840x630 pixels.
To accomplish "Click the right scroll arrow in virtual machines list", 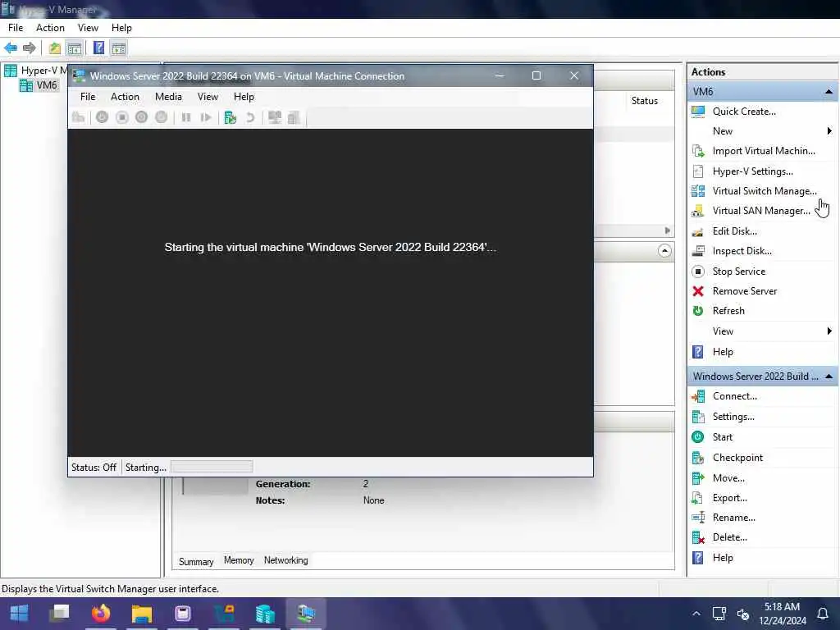I will coord(668,231).
